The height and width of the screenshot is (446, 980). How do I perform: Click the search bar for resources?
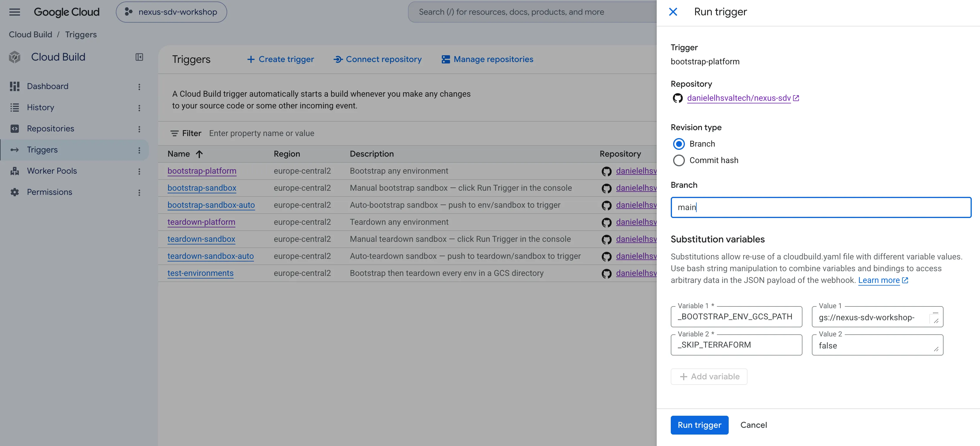pos(533,12)
